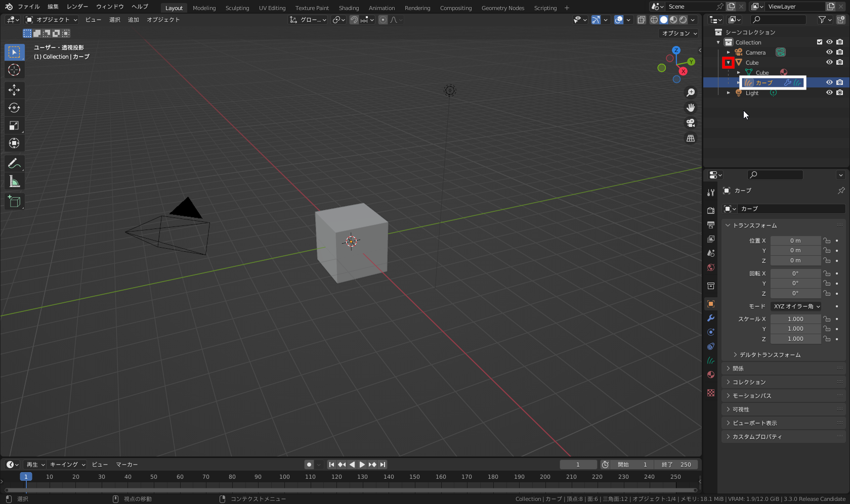This screenshot has width=850, height=504.
Task: Click the マーカー menu in timeline
Action: (x=126, y=465)
